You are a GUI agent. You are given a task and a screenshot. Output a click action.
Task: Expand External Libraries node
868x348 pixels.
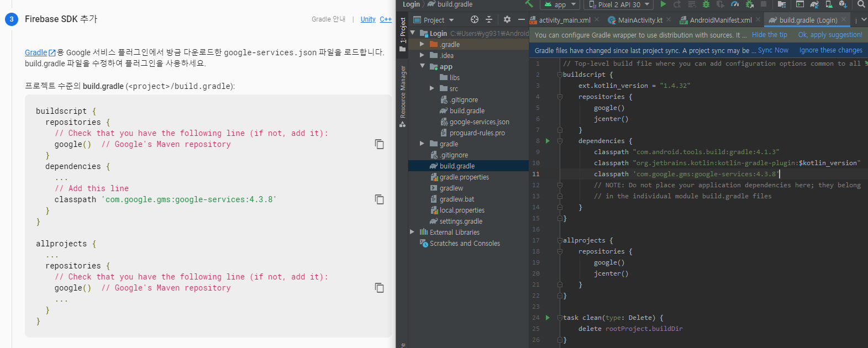[x=412, y=232]
